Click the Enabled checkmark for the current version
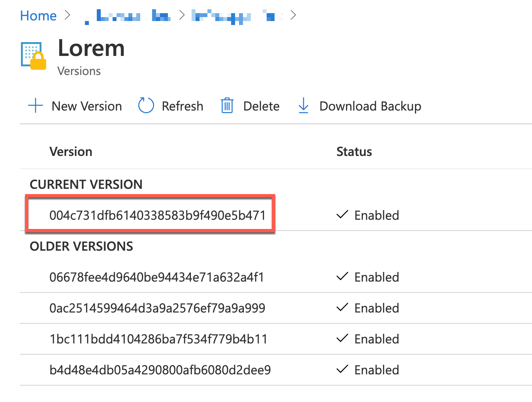The image size is (532, 402). pyautogui.click(x=342, y=215)
